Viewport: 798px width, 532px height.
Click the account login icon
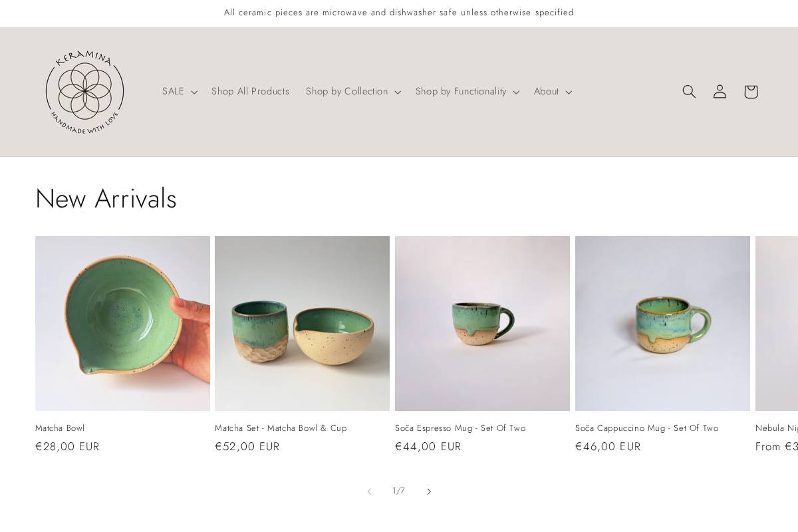pos(720,91)
